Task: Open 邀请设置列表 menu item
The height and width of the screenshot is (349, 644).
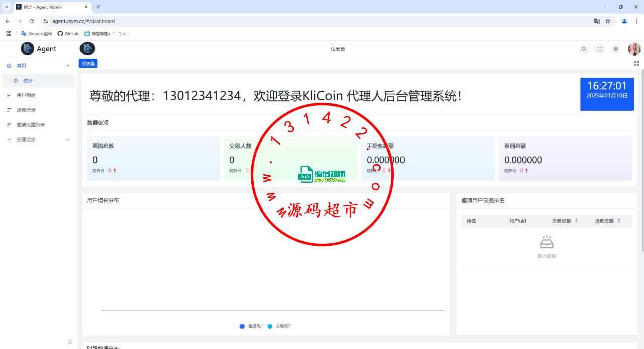Action: click(x=38, y=125)
